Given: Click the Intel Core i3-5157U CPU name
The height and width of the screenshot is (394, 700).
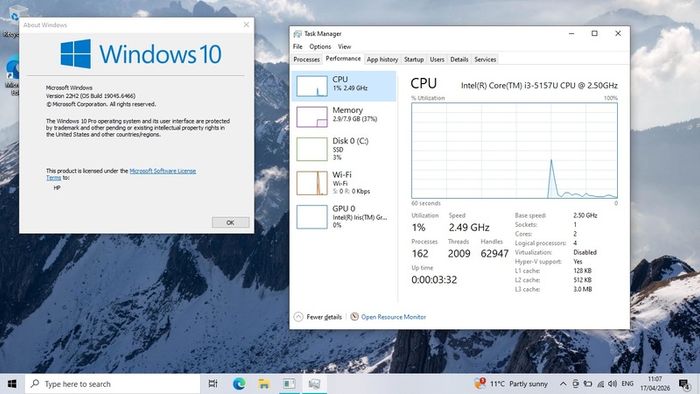Looking at the screenshot, I should pos(539,85).
